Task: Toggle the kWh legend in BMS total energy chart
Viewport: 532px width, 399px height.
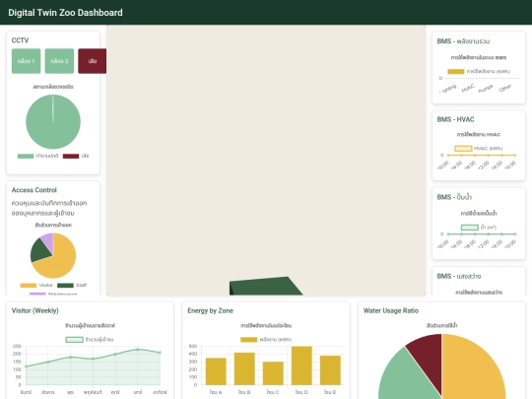Action: [x=479, y=72]
